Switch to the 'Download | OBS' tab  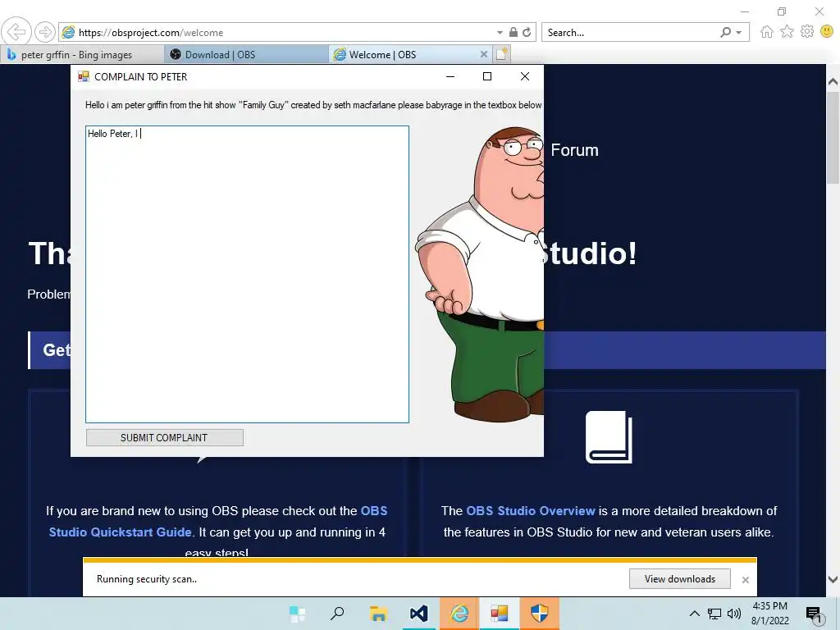click(246, 55)
